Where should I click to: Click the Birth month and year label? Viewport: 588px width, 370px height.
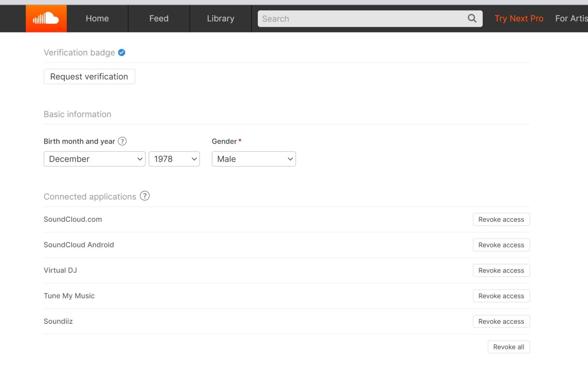point(79,141)
